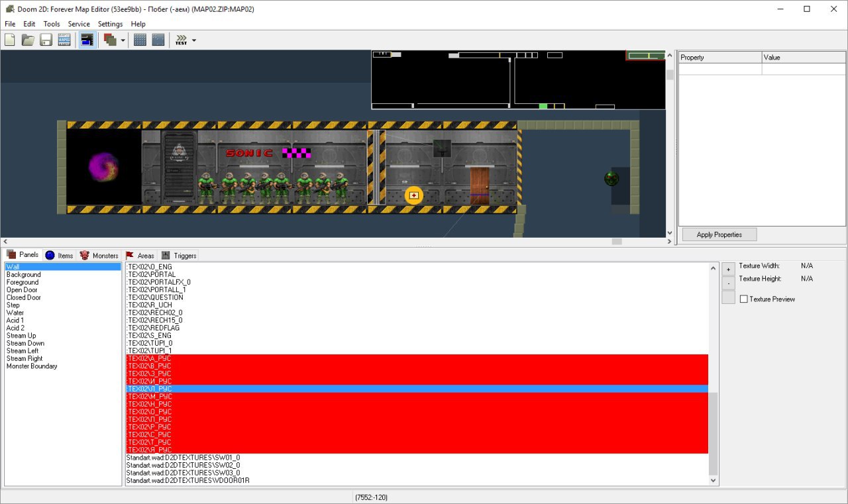Open a map with the folder icon

pos(28,40)
